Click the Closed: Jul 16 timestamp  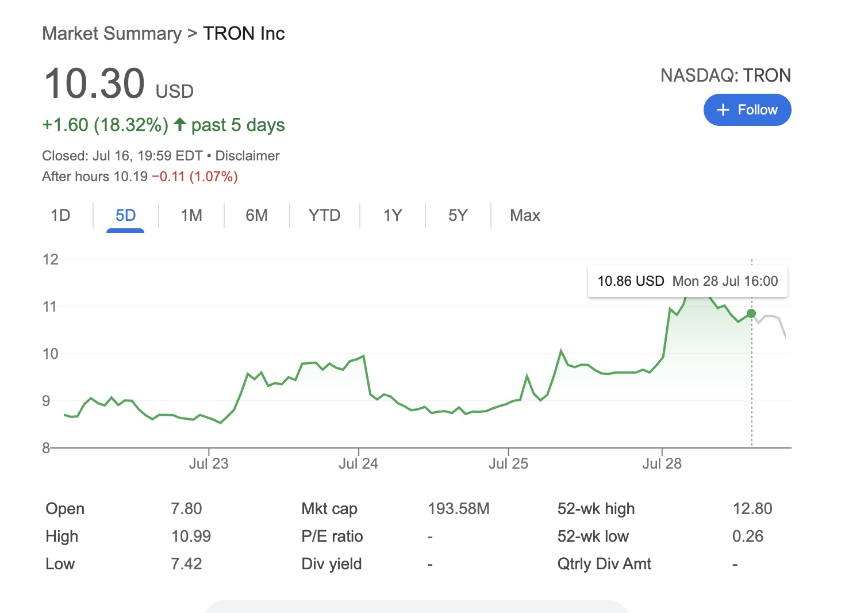pyautogui.click(x=122, y=156)
